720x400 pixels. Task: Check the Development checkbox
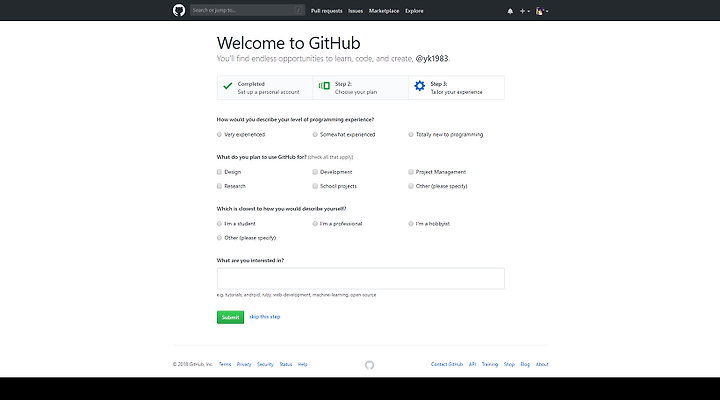315,172
